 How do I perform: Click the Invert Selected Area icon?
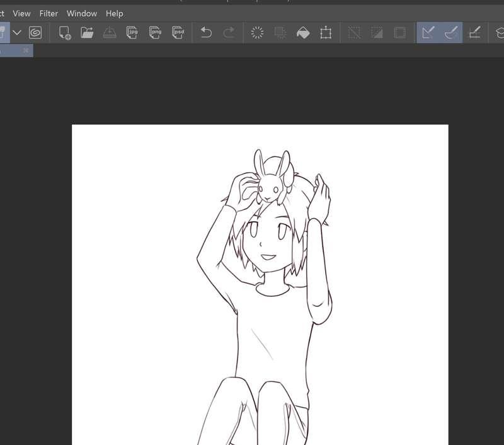pos(377,33)
